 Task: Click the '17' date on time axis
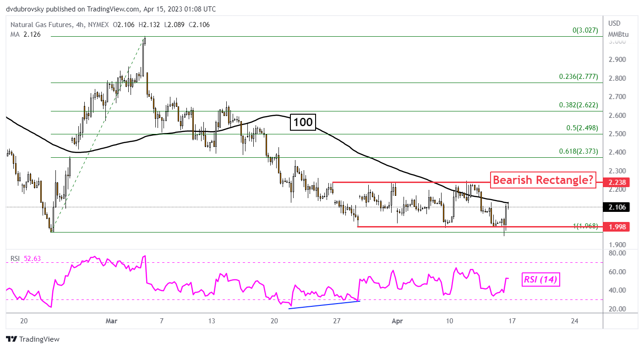pyautogui.click(x=512, y=321)
